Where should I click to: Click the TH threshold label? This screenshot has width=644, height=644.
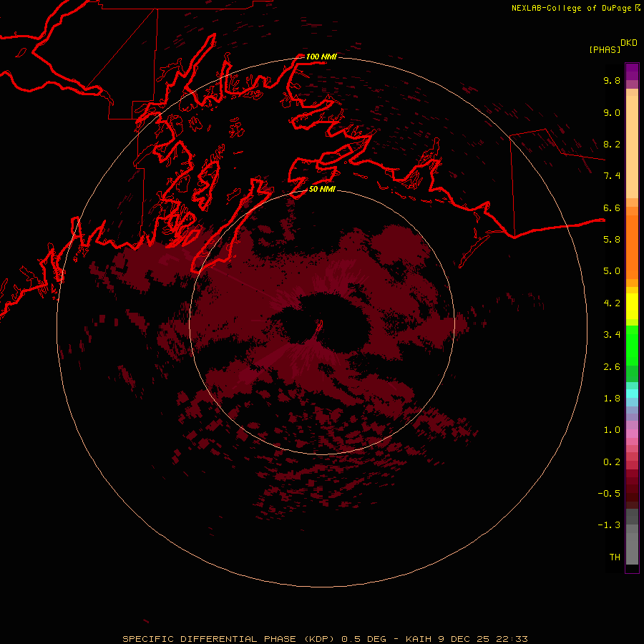click(x=615, y=557)
